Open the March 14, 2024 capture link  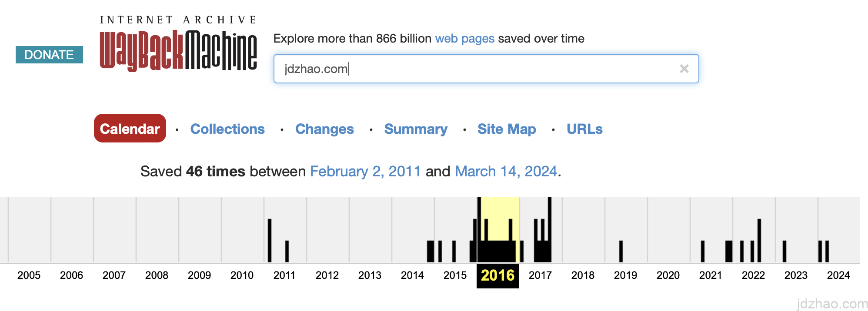click(x=506, y=172)
